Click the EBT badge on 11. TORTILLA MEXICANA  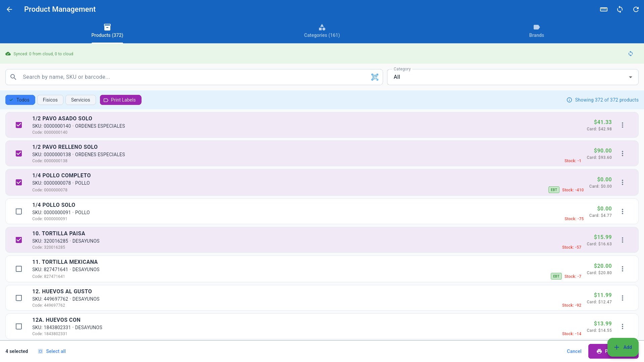pos(556,276)
